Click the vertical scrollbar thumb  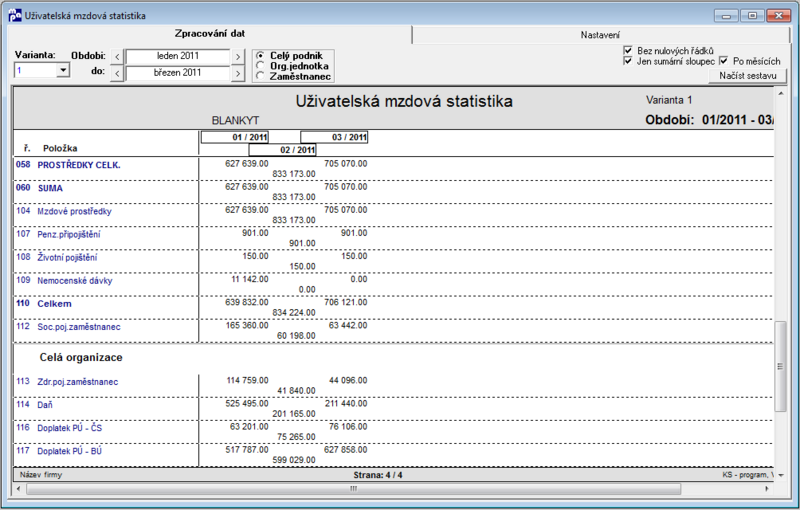point(781,366)
